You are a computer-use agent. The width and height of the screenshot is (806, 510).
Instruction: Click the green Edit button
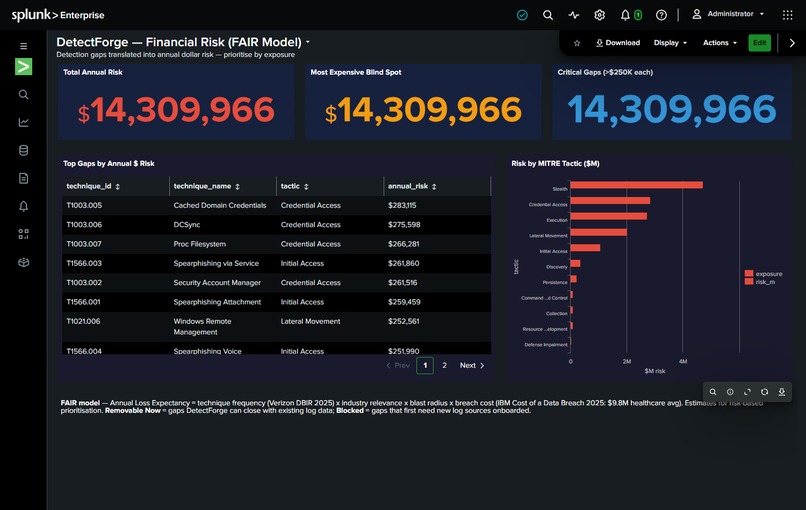(760, 43)
